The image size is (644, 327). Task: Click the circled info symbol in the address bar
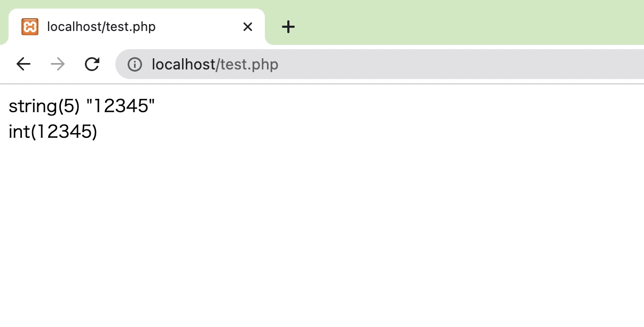[x=135, y=64]
